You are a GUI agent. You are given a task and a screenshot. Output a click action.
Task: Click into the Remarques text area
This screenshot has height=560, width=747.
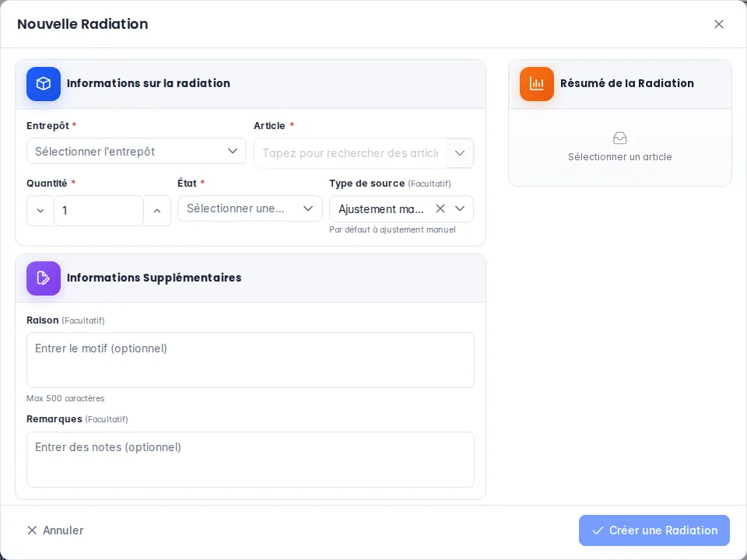pos(251,460)
